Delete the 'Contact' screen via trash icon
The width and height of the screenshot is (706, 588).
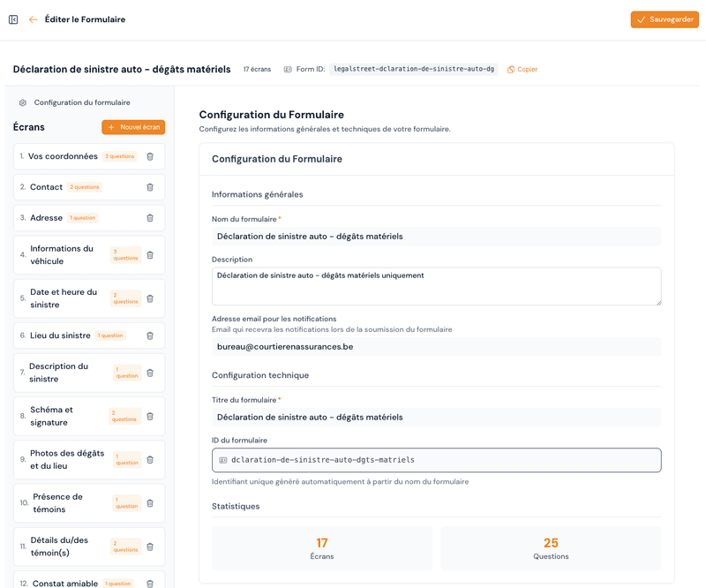coord(150,187)
